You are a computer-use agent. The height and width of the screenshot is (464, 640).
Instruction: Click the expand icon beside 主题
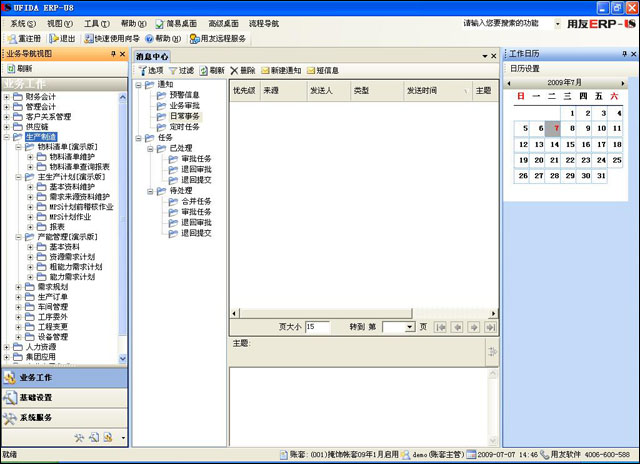point(493,351)
